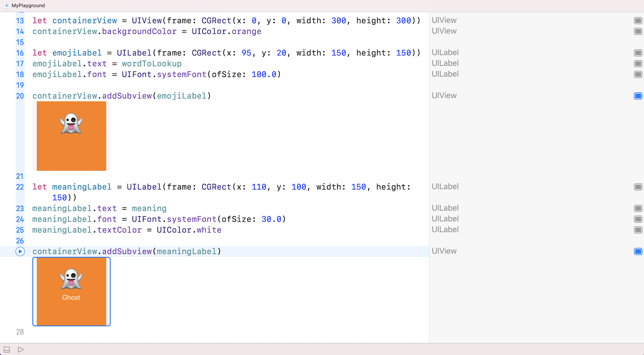Screen dimensions: 644x355
Task: Hide inline result for addSubview(emojiLabel) line
Action: coord(638,96)
